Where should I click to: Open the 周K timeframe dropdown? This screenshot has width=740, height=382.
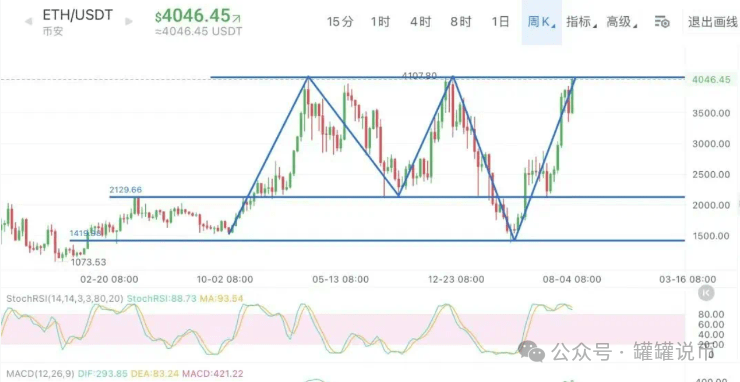click(541, 22)
